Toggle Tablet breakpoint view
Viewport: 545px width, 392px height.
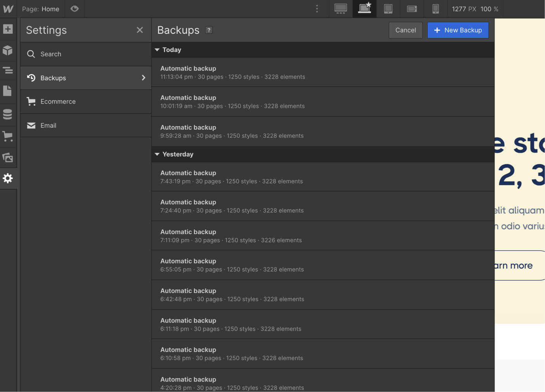pyautogui.click(x=388, y=9)
